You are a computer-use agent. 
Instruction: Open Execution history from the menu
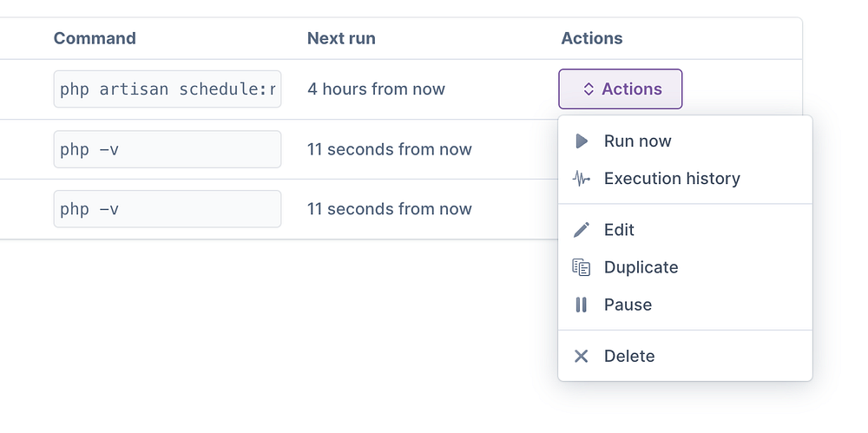(672, 179)
